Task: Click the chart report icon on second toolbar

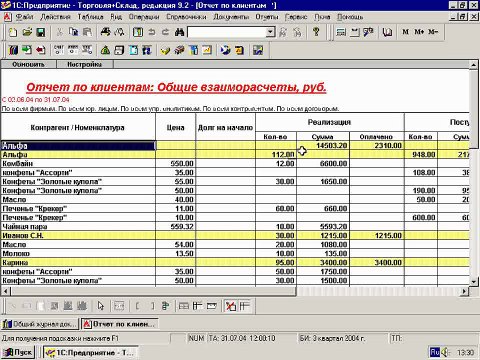Action: (x=207, y=50)
